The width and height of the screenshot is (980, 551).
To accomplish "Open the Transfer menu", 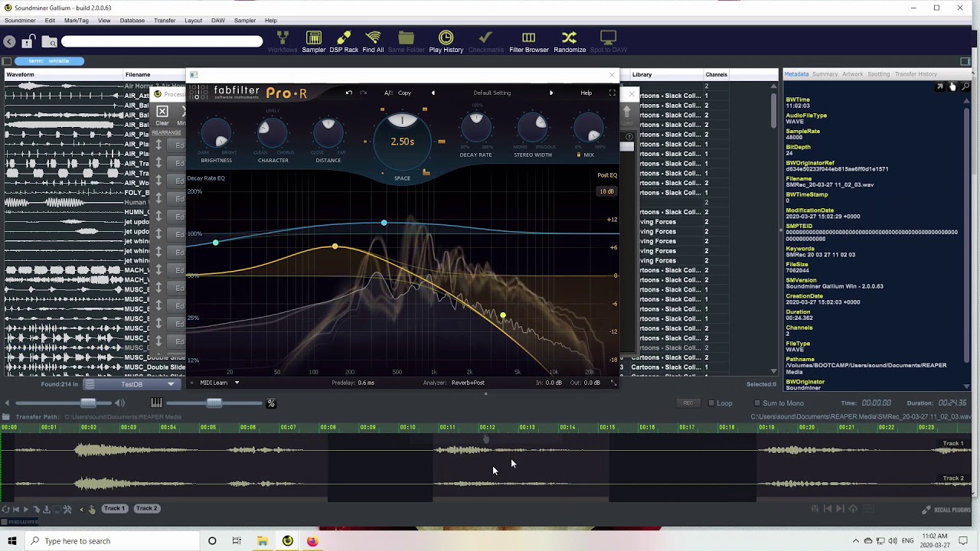I will click(x=165, y=21).
